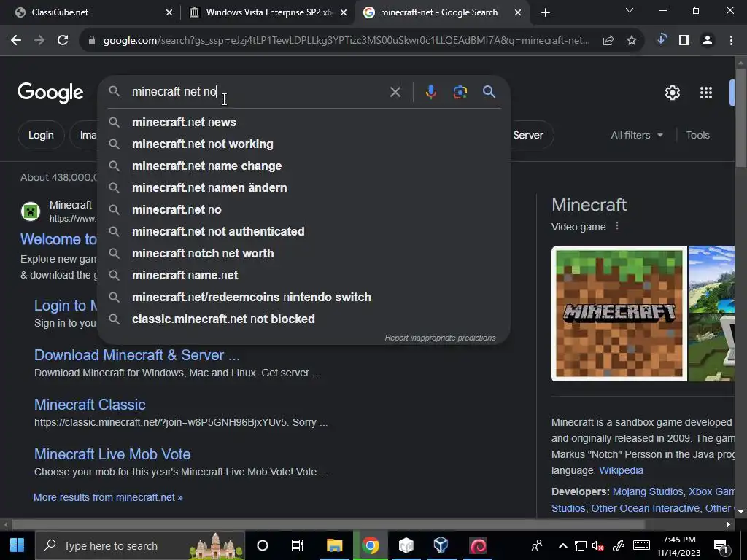Click the horizontal page scrollbar
The width and height of the screenshot is (747, 560).
[329, 525]
